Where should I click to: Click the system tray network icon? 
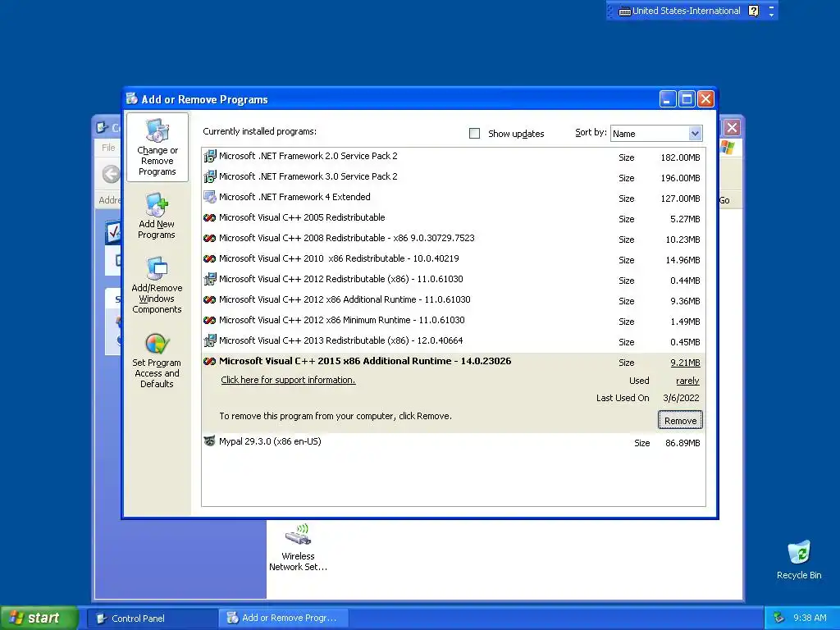click(x=779, y=618)
